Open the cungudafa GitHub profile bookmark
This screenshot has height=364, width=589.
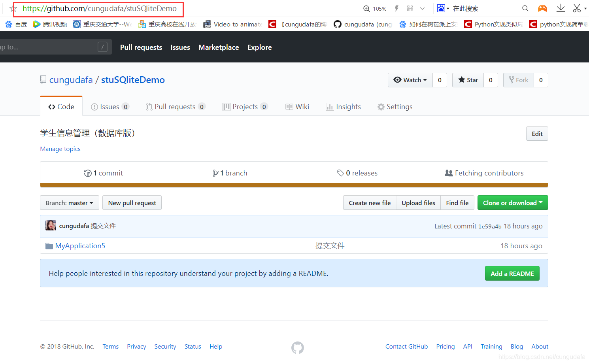363,25
